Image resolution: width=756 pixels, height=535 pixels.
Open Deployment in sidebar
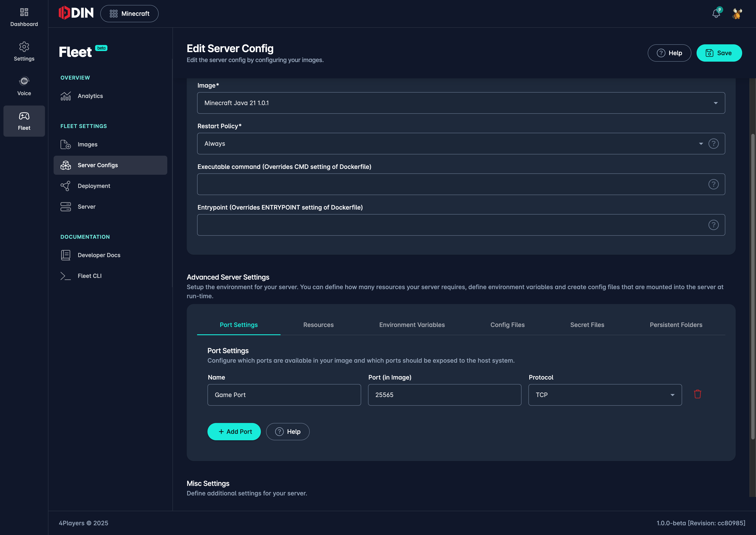pyautogui.click(x=110, y=186)
